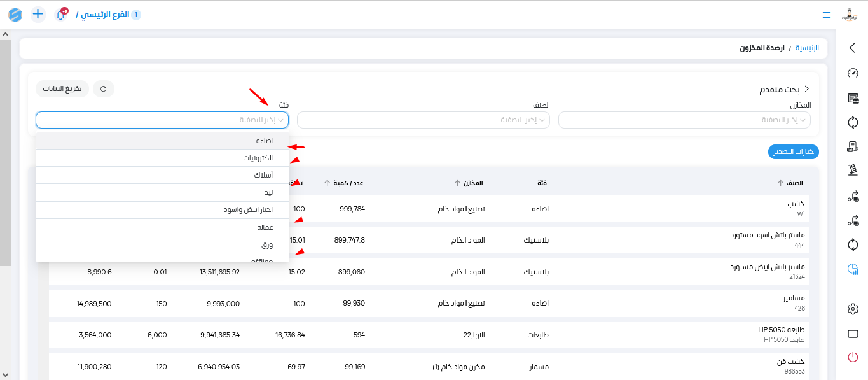Image resolution: width=868 pixels, height=380 pixels.
Task: Select اضاءه from the category list
Action: point(162,141)
